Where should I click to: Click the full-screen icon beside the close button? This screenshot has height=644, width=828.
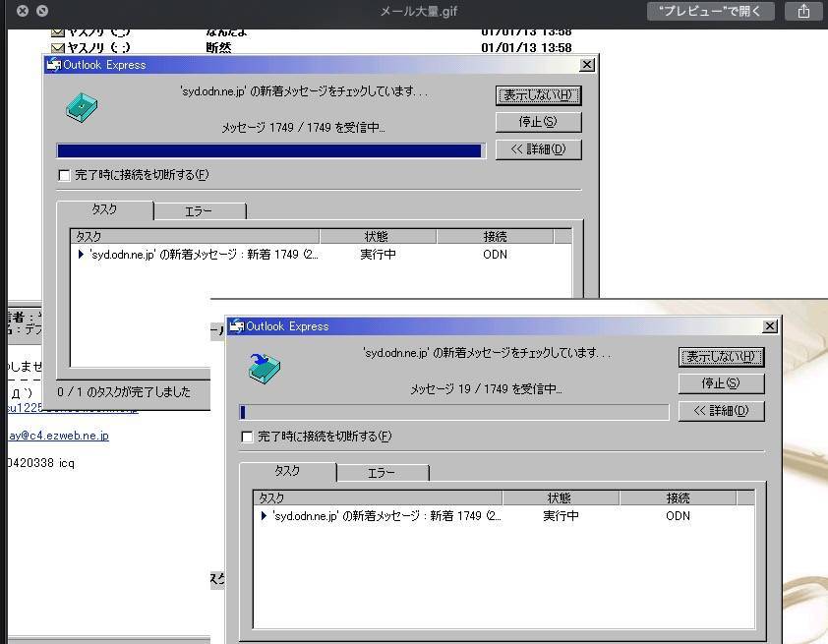(42, 11)
